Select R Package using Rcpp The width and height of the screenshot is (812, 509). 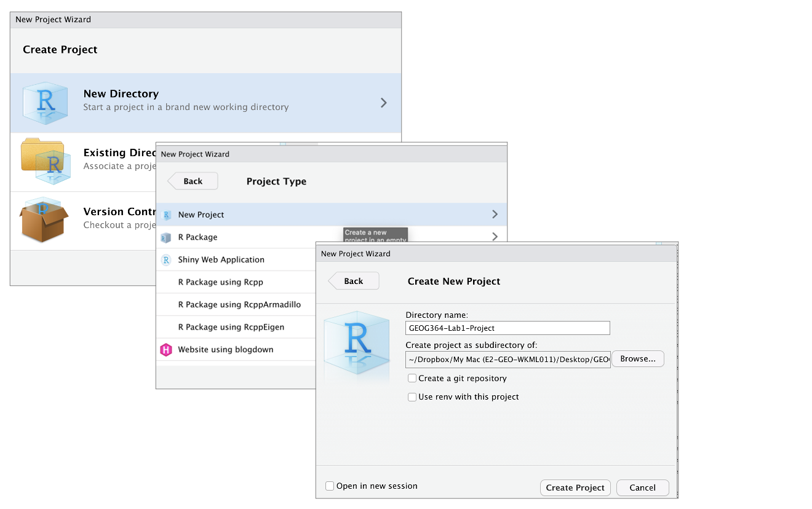[x=220, y=282]
